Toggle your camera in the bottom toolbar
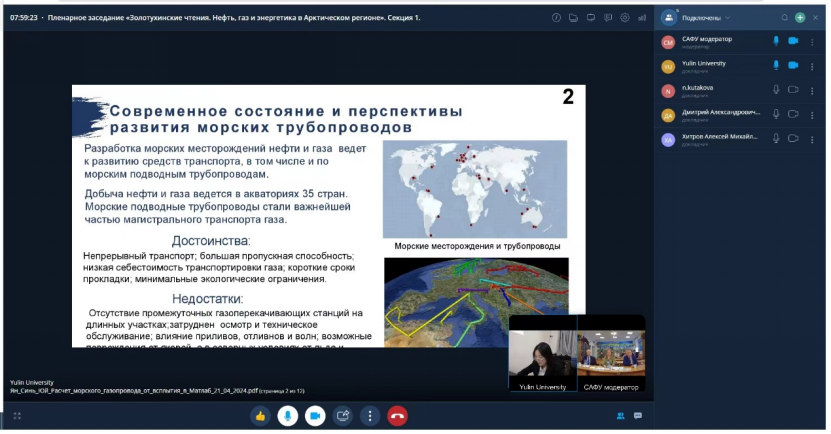The image size is (831, 434). coord(315,415)
